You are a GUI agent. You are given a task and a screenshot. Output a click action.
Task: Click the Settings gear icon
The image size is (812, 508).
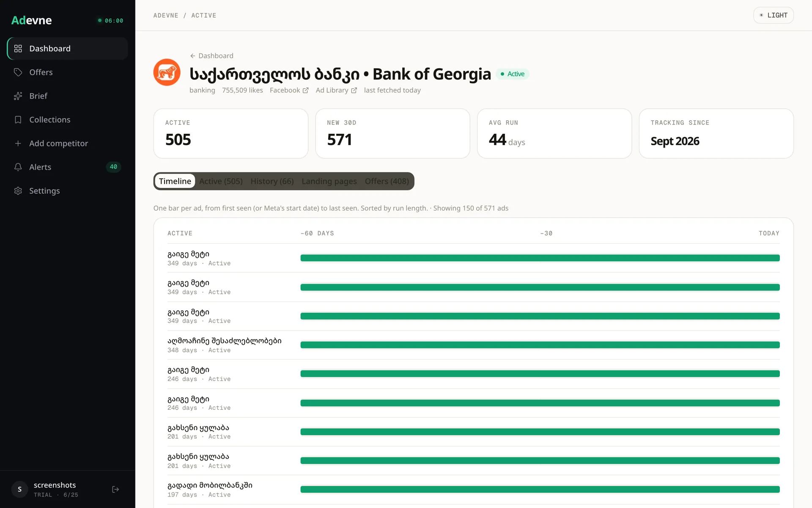coord(18,191)
